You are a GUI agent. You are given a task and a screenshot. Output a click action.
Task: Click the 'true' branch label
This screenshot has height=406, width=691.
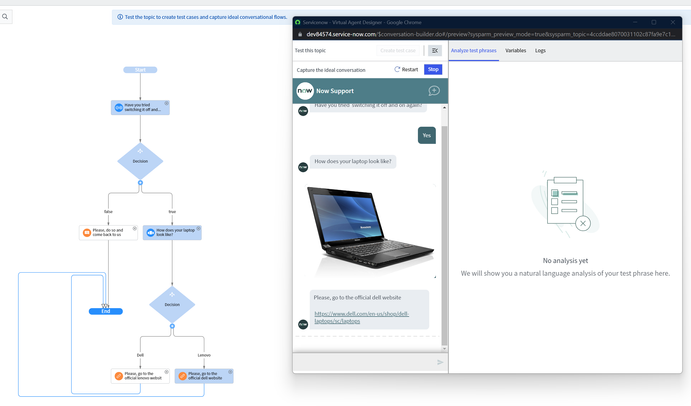pos(172,212)
